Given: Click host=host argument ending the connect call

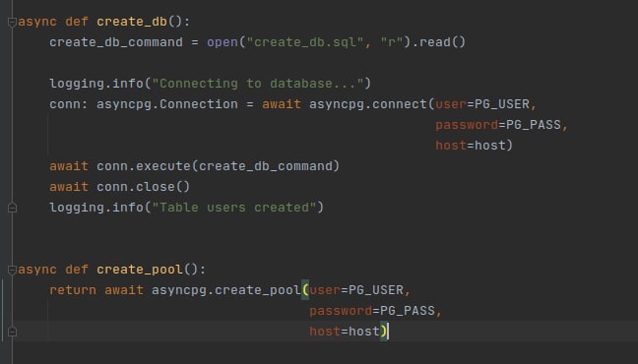Looking at the screenshot, I should tap(471, 146).
